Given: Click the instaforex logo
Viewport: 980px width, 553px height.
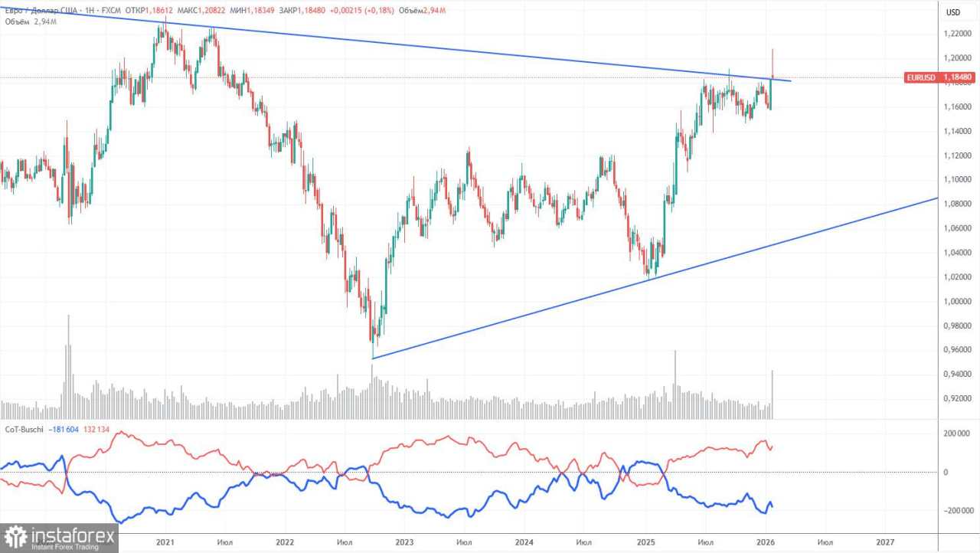Looking at the screenshot, I should click(60, 538).
